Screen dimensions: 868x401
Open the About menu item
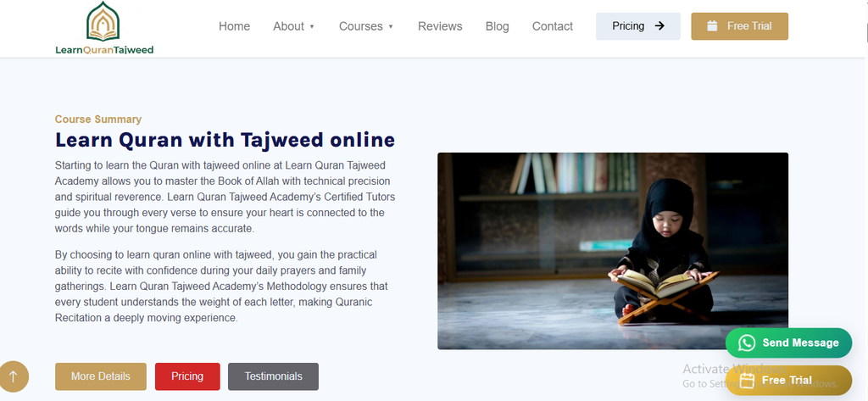[288, 26]
